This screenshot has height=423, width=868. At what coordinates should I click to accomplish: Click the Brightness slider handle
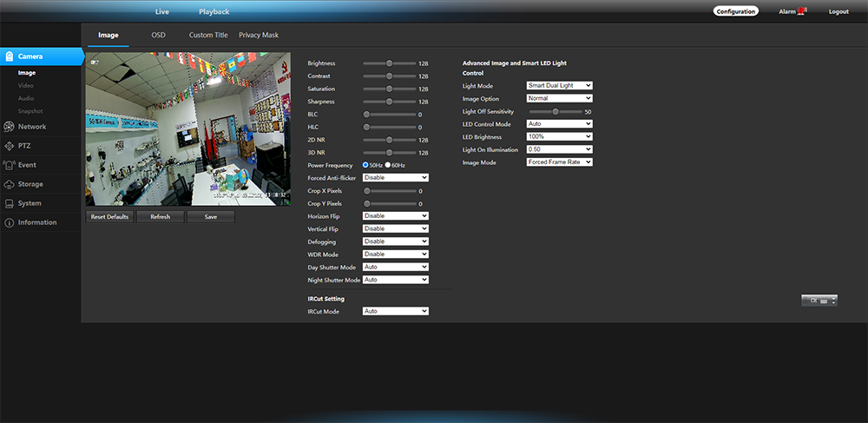coord(390,63)
